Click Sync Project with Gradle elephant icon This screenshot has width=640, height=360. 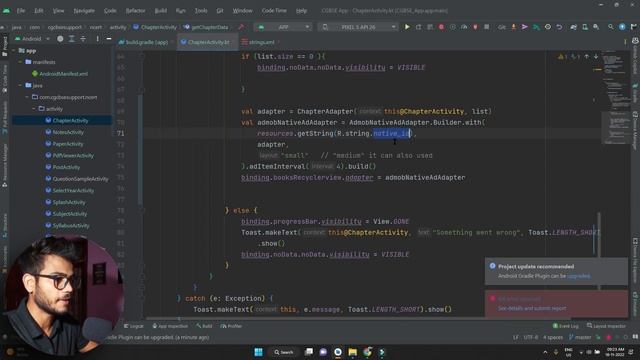coord(573,27)
